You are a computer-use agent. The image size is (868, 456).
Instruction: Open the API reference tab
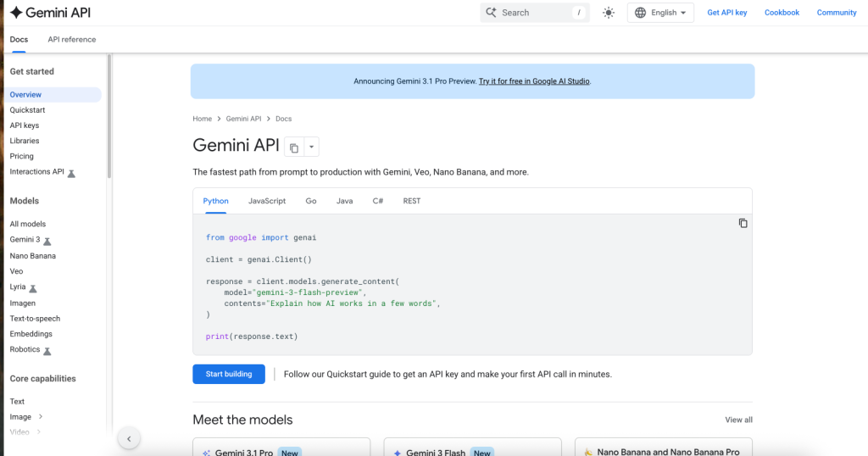pyautogui.click(x=72, y=39)
